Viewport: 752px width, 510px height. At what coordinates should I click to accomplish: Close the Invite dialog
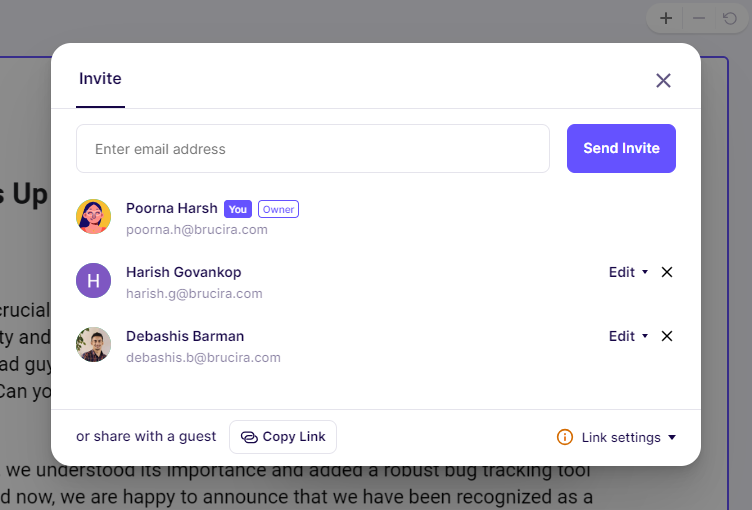663,81
